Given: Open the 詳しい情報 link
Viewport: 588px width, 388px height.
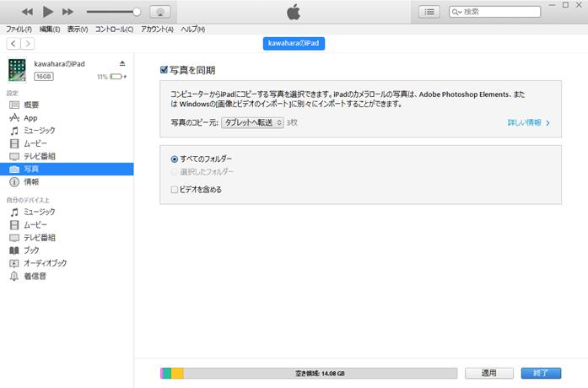Looking at the screenshot, I should click(528, 122).
